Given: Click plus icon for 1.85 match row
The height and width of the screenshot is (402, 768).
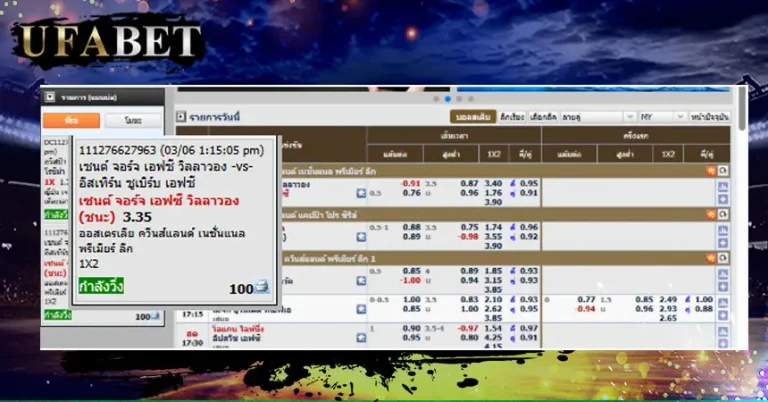Looking at the screenshot, I should pos(723,286).
